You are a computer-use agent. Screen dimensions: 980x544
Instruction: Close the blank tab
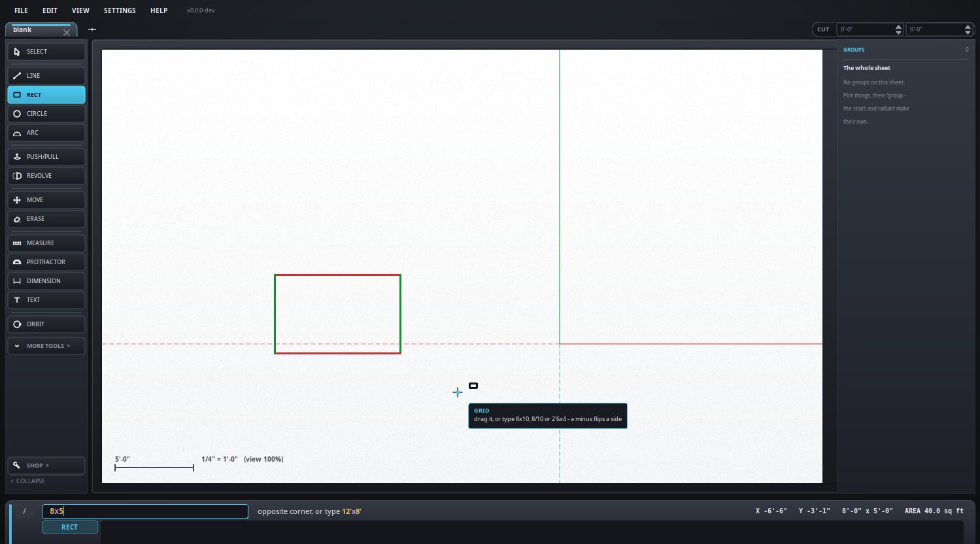(x=67, y=32)
